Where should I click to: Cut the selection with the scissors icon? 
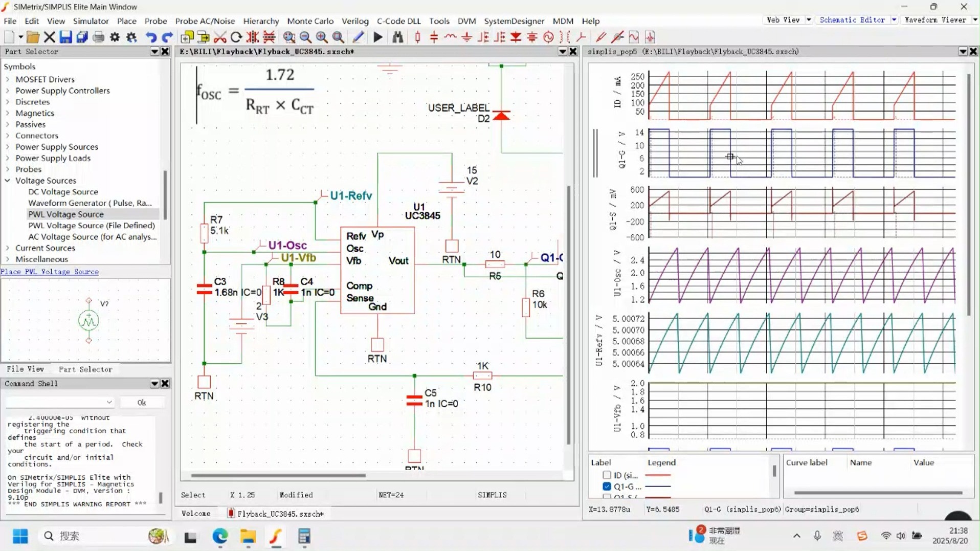click(x=220, y=37)
